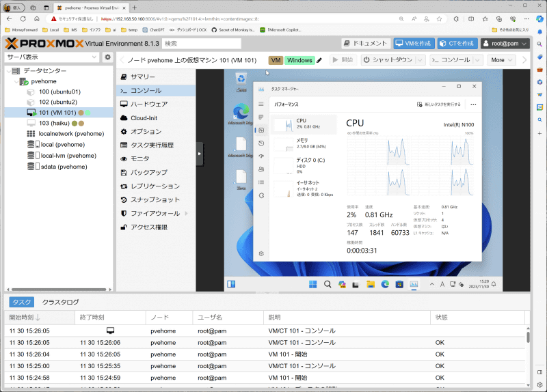The height and width of the screenshot is (392, 547).
Task: Sort by 開始時刻 column header
Action: point(40,318)
